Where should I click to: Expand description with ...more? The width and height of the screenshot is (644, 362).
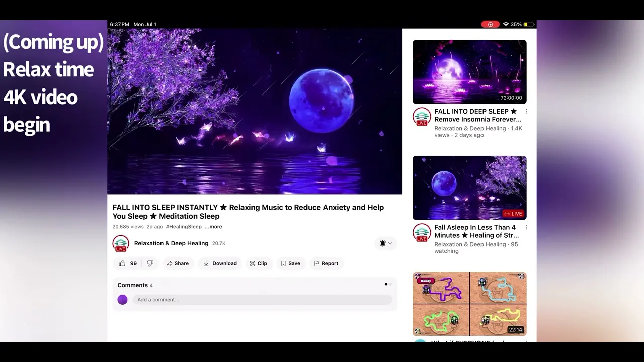point(213,227)
